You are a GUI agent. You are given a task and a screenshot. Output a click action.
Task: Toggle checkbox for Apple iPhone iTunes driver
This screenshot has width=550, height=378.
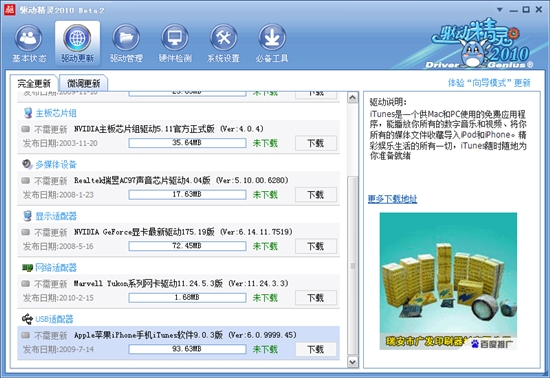(x=25, y=335)
